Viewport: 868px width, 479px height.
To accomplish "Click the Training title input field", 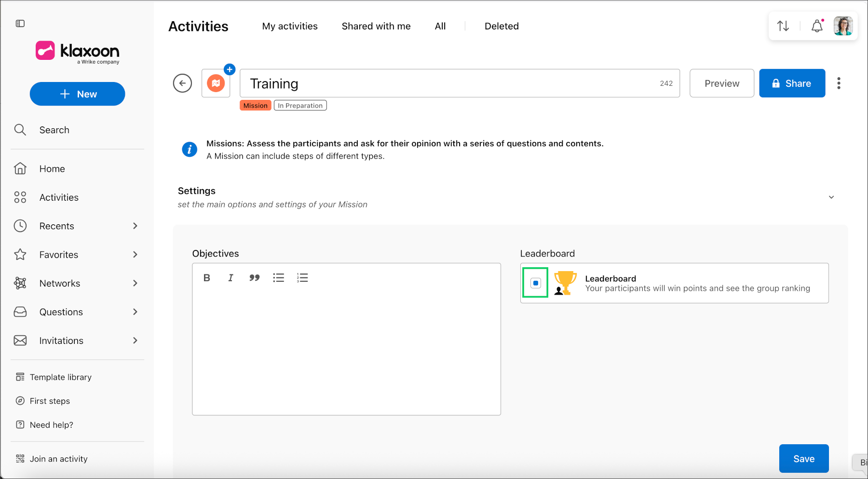I will point(460,83).
